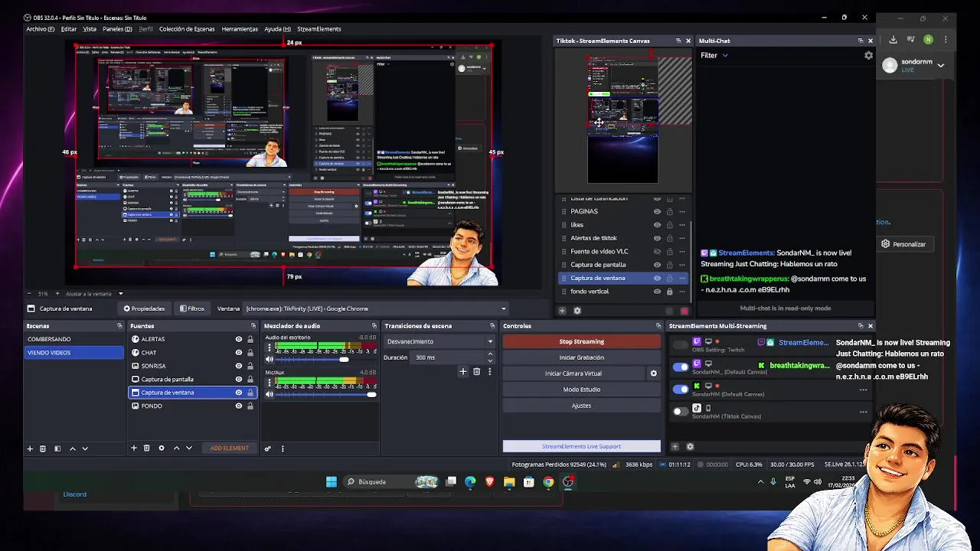This screenshot has height=551, width=980.
Task: Move scene up in Escenas toolbar
Action: click(73, 448)
